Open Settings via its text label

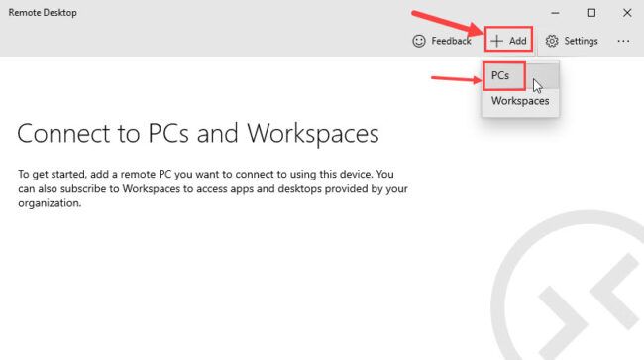(x=581, y=41)
